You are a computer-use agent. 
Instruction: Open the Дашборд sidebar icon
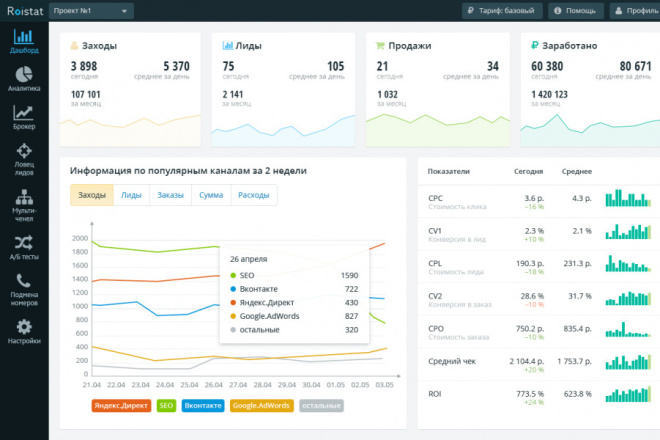[24, 37]
